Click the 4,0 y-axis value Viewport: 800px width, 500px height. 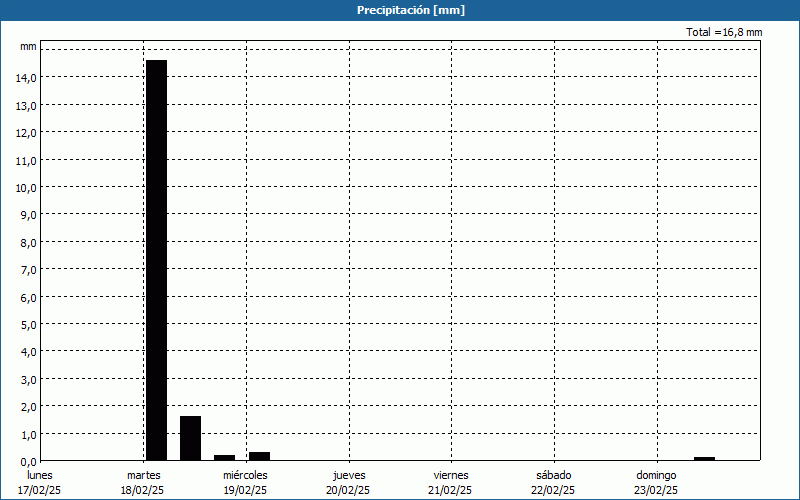pyautogui.click(x=29, y=352)
